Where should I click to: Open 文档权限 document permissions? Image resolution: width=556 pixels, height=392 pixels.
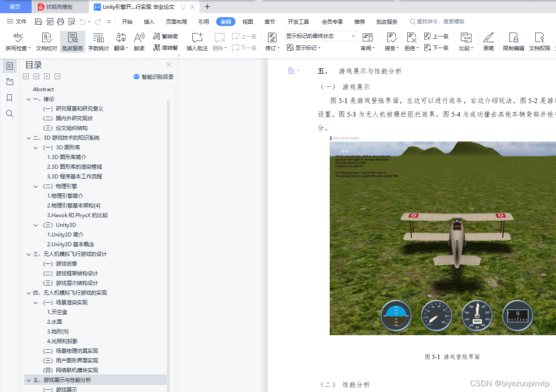[x=540, y=42]
